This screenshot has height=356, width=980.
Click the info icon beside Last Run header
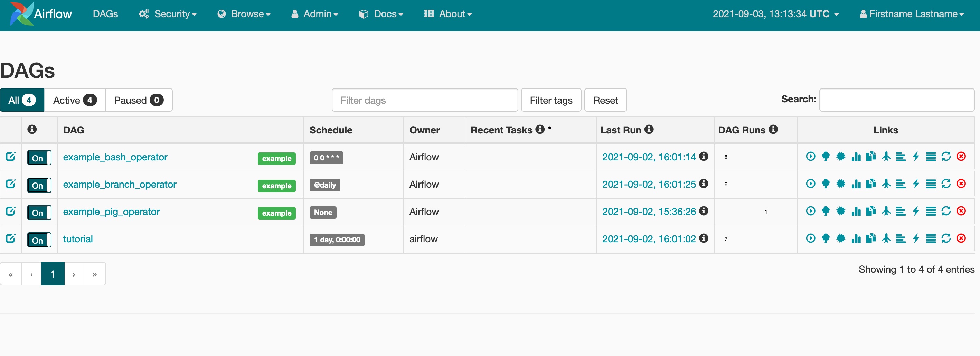[x=649, y=129]
